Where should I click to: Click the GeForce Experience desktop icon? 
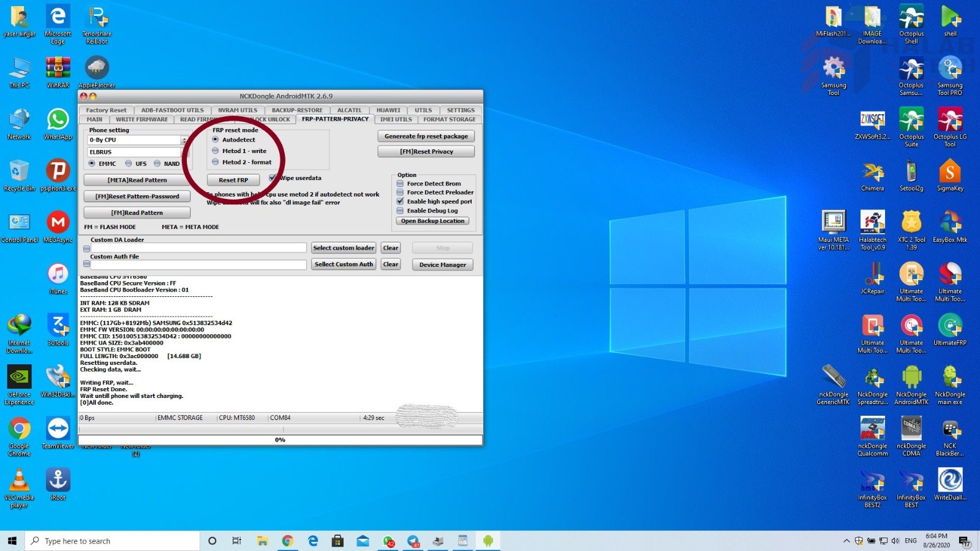pyautogui.click(x=19, y=385)
